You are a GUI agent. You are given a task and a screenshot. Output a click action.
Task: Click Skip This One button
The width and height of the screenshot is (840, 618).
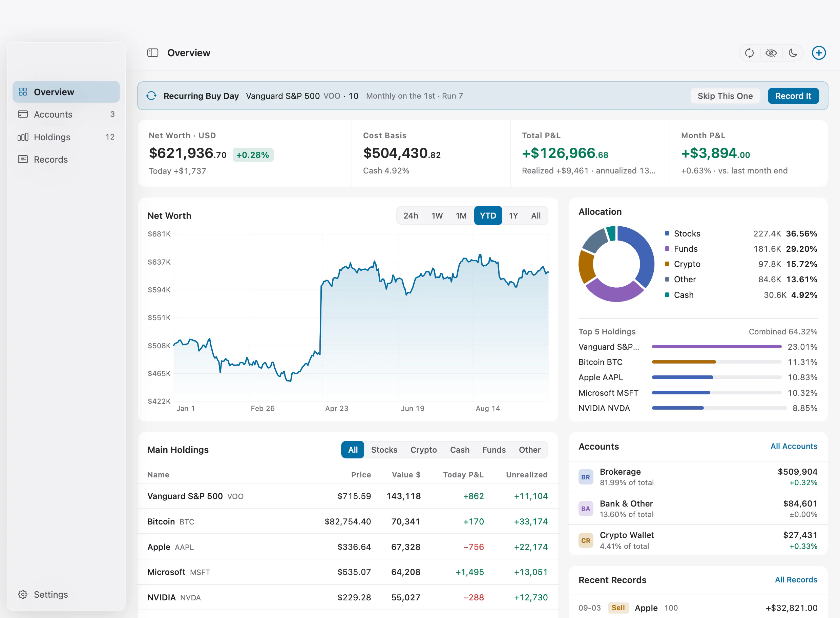[725, 96]
